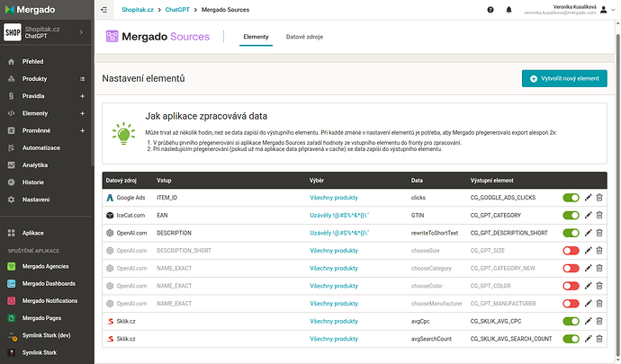
Task: Edit the CG_GPT_MANUFACTURER element
Action: [588, 304]
